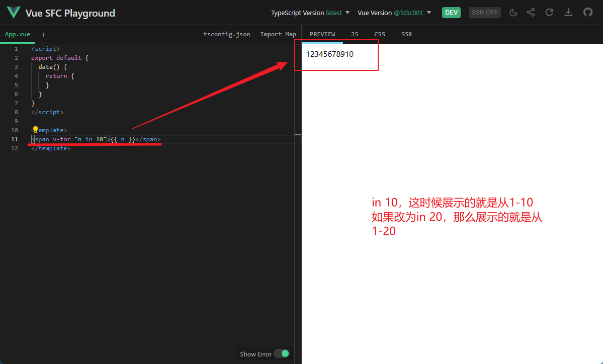Switch to the JS output tab
Screen dimensions: 603x364
(x=355, y=34)
